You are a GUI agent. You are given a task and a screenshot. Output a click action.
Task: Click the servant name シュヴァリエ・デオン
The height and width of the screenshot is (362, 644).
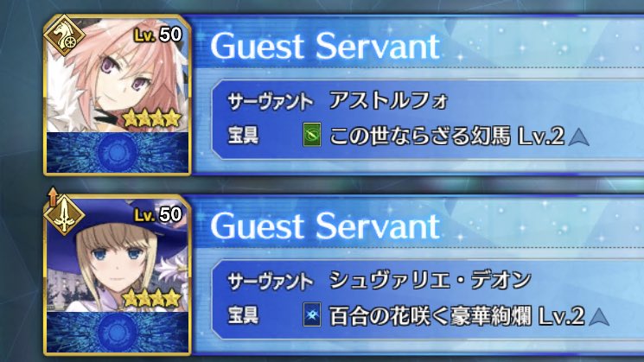coord(430,280)
